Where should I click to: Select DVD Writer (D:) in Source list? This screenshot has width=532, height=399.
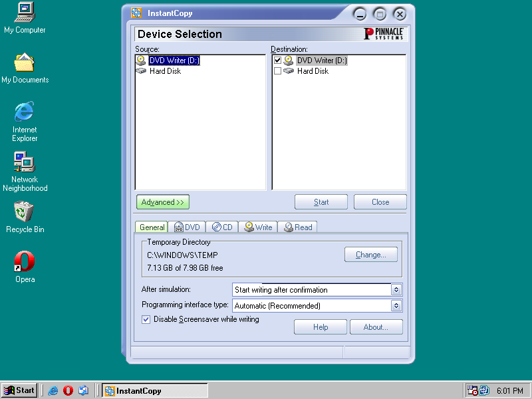[x=174, y=61]
